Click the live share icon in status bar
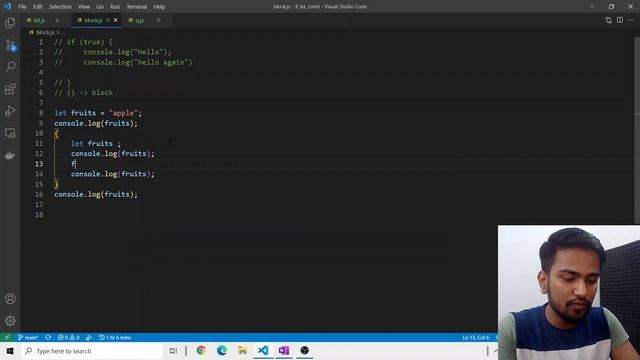 pyautogui.click(x=89, y=338)
